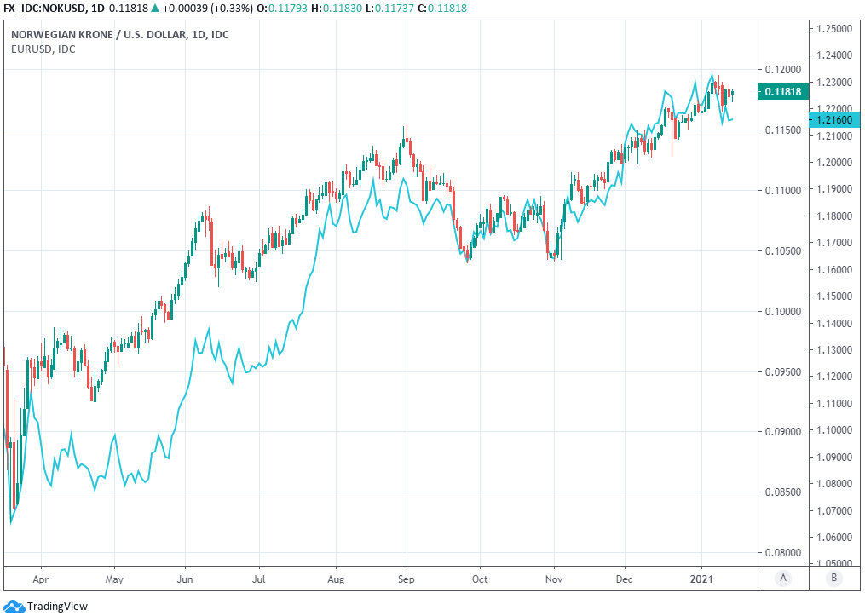The height and width of the screenshot is (616, 865).
Task: Click the Nov label on time axis
Action: pyautogui.click(x=554, y=579)
